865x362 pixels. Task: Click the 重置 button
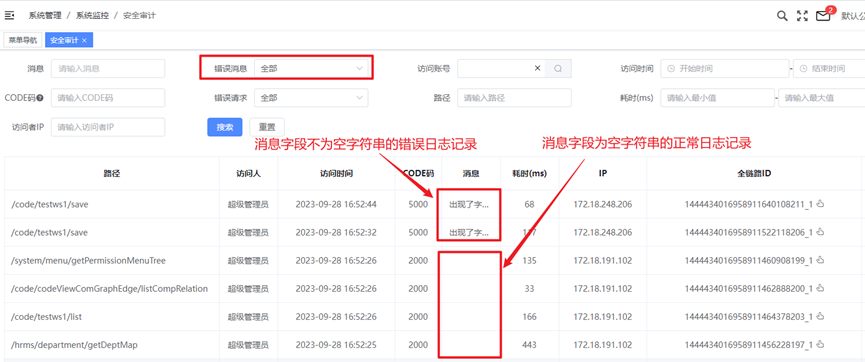pyautogui.click(x=267, y=127)
